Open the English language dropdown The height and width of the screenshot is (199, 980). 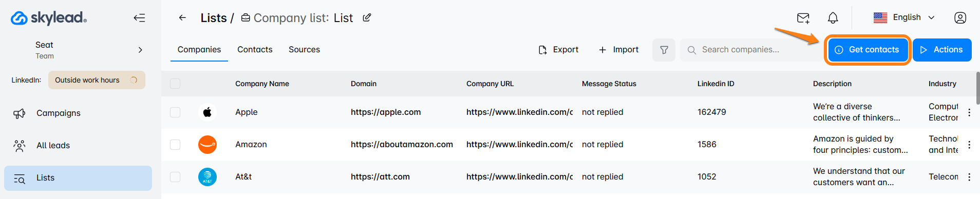pyautogui.click(x=904, y=17)
